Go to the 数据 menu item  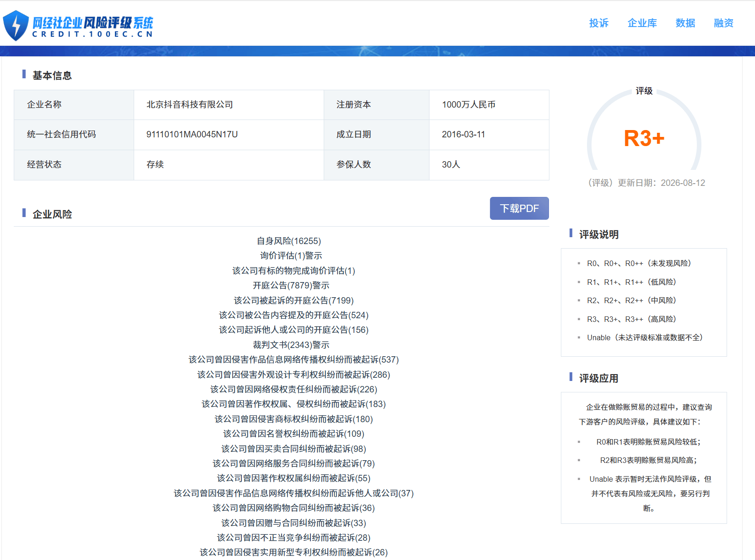tap(685, 23)
